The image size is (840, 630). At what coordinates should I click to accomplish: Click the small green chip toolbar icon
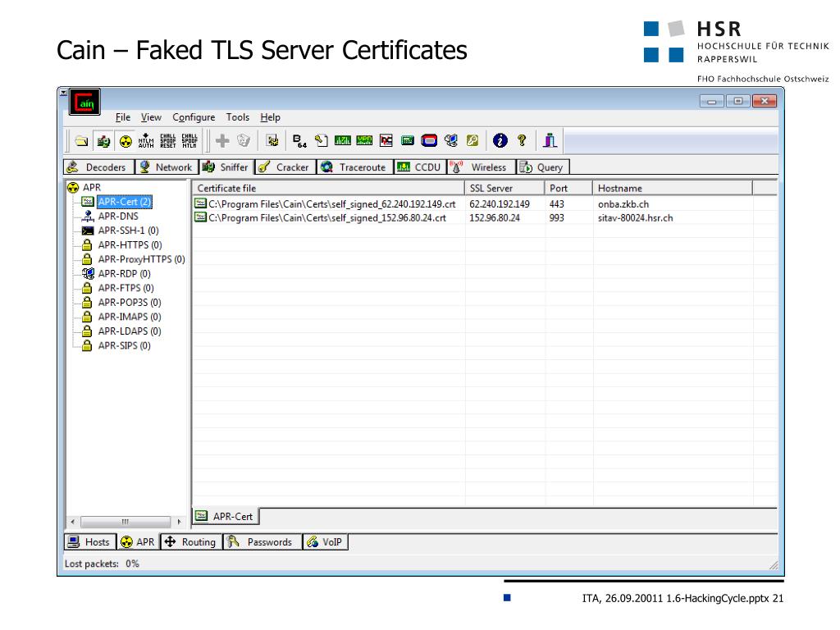[x=407, y=140]
